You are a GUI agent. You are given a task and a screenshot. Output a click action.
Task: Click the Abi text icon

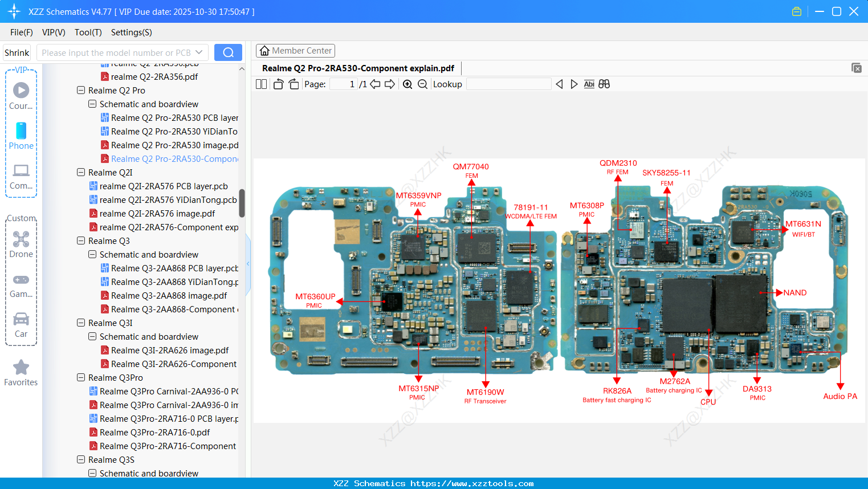(x=589, y=84)
